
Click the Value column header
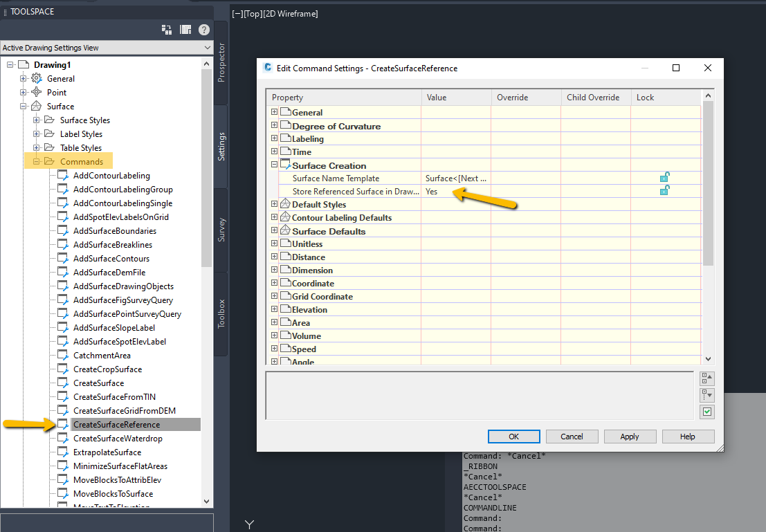click(x=456, y=98)
